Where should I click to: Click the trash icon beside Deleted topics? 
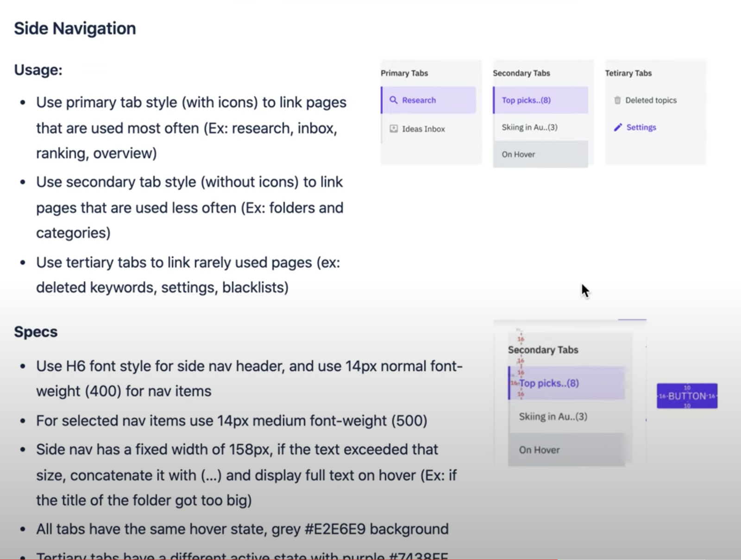[x=617, y=100]
